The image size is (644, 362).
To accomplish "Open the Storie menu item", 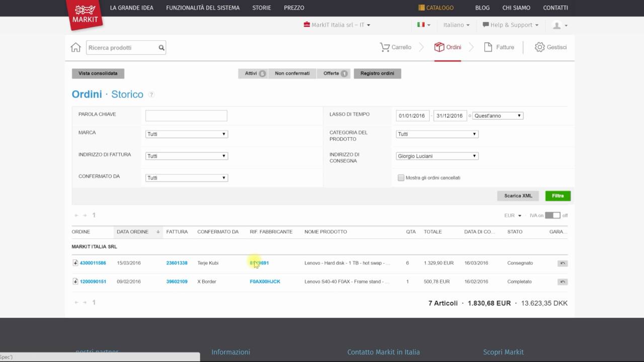I will tap(262, 8).
